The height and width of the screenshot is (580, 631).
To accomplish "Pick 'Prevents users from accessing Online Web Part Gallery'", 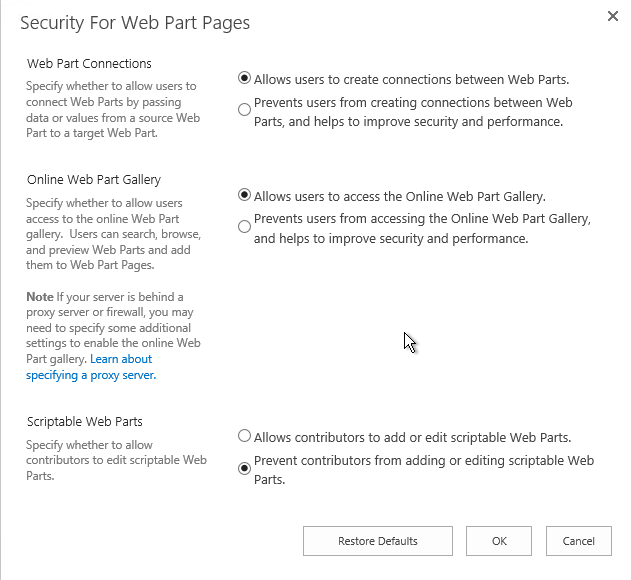I will 245,227.
